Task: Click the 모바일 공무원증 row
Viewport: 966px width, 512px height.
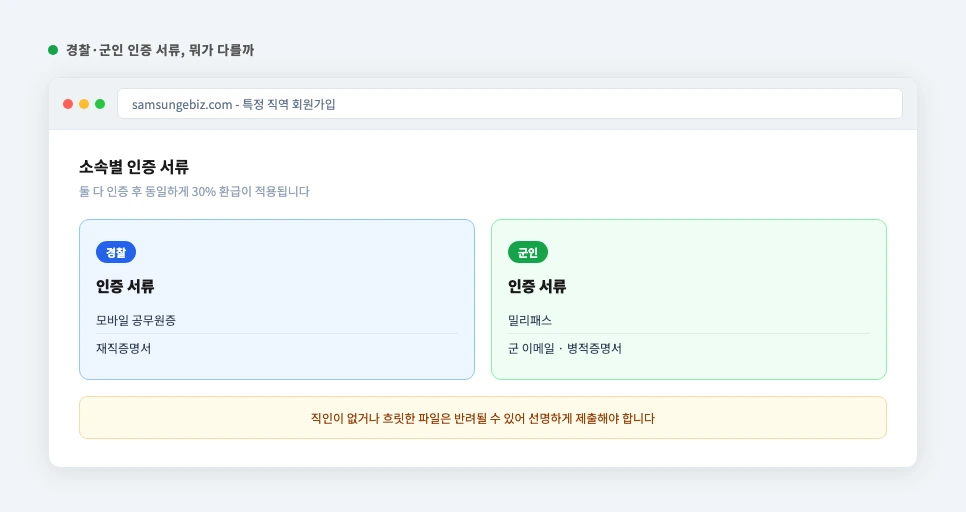Action: tap(277, 320)
